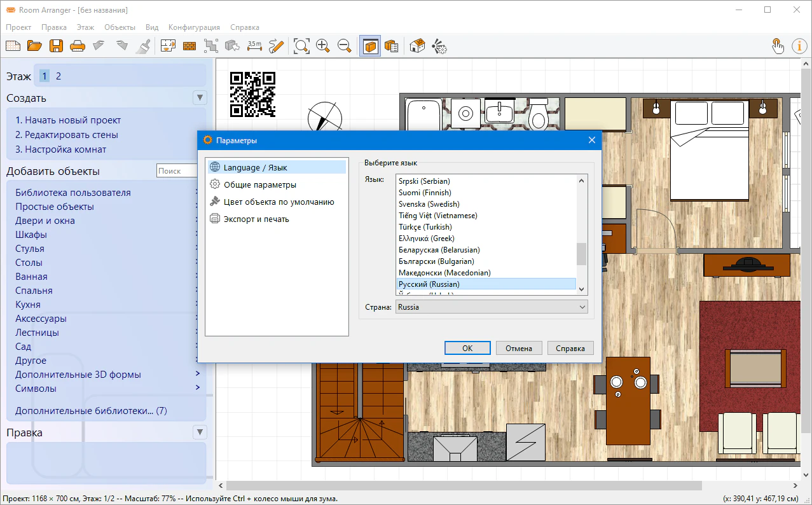This screenshot has height=505, width=812.
Task: Click the Print icon in toolbar
Action: click(x=77, y=46)
